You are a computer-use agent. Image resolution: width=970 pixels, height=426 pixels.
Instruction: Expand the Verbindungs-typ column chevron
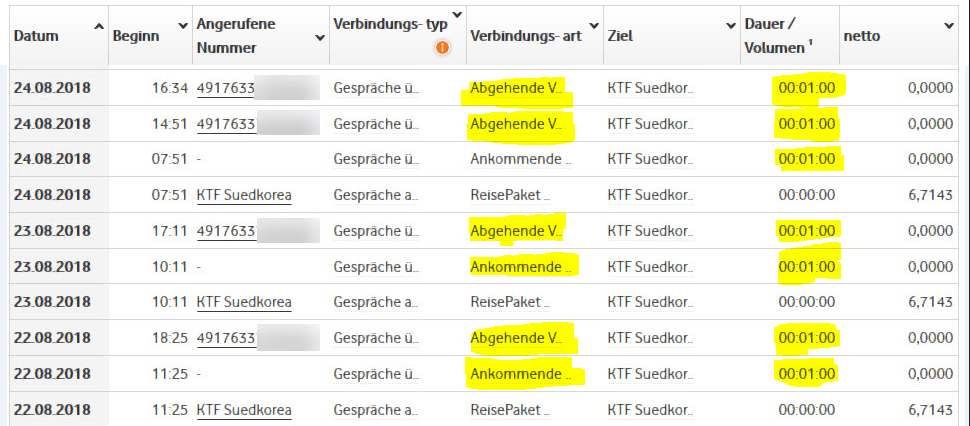tap(457, 15)
